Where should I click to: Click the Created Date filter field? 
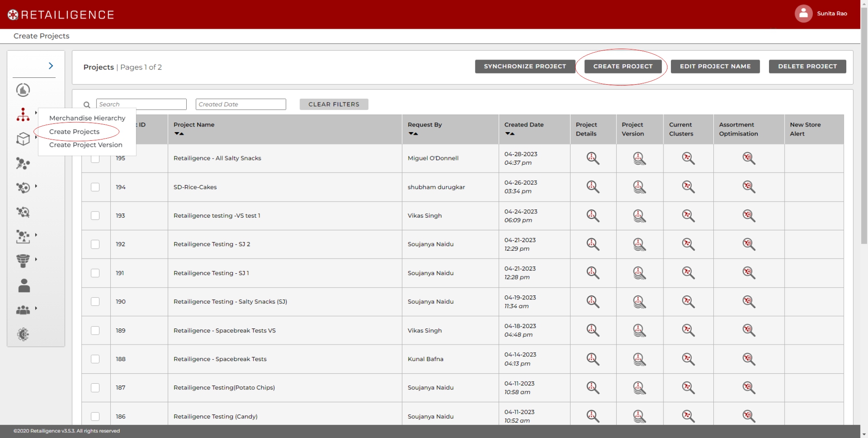click(x=241, y=104)
